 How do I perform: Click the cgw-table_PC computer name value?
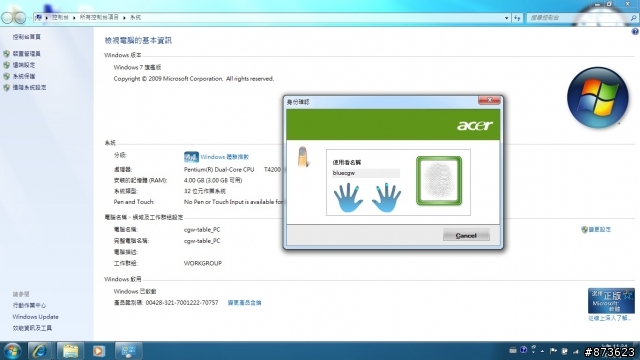202,230
